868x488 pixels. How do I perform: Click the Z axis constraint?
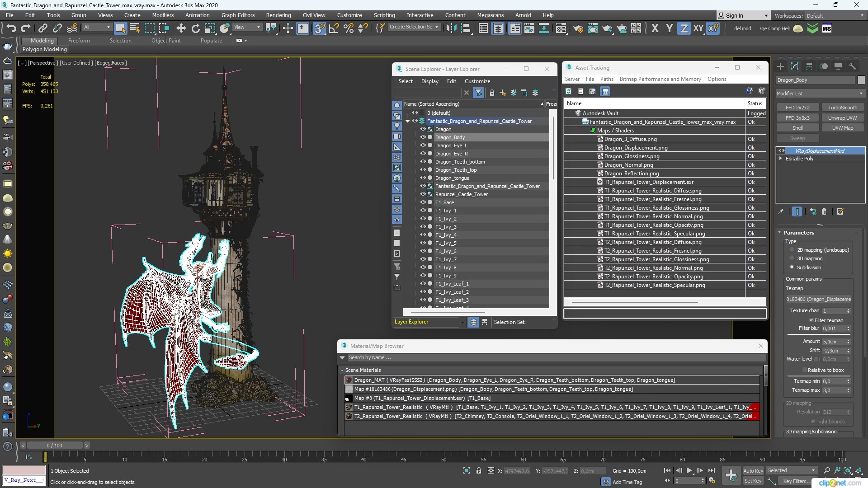pyautogui.click(x=684, y=28)
